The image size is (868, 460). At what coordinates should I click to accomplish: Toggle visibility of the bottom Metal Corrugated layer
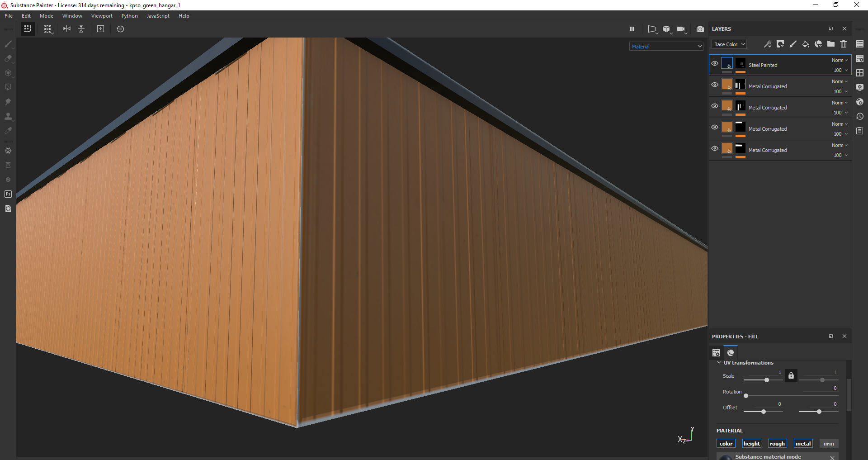pos(715,148)
